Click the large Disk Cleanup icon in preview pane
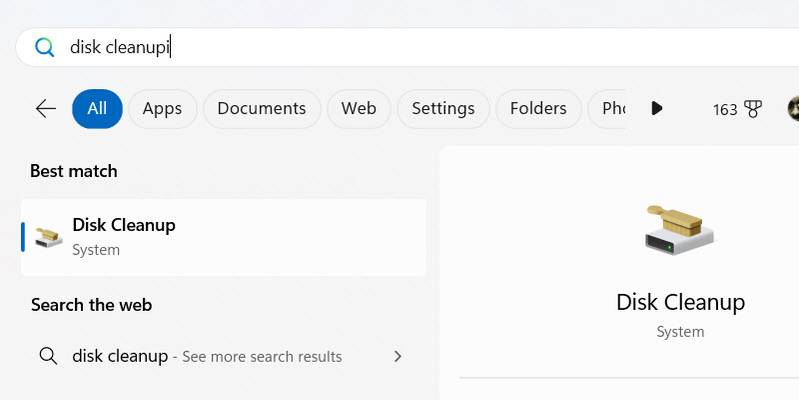This screenshot has width=799, height=400. 680,229
